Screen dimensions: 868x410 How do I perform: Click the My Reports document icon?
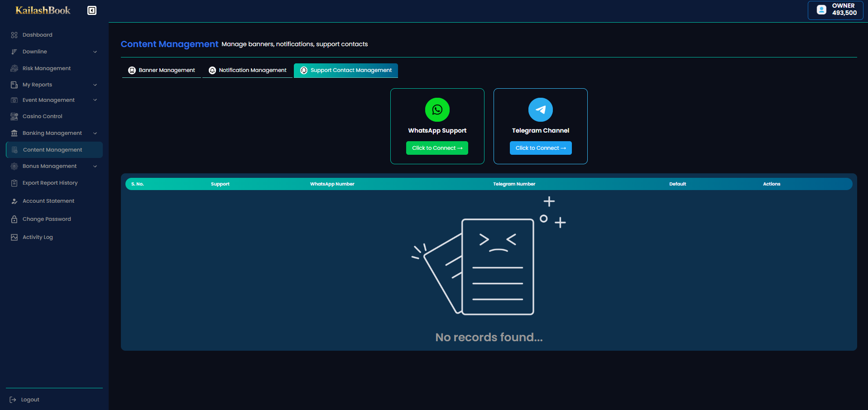click(14, 85)
